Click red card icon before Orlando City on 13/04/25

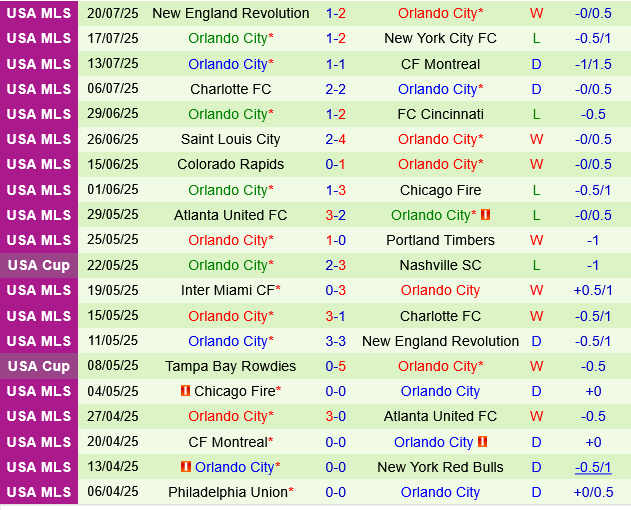pos(185,467)
